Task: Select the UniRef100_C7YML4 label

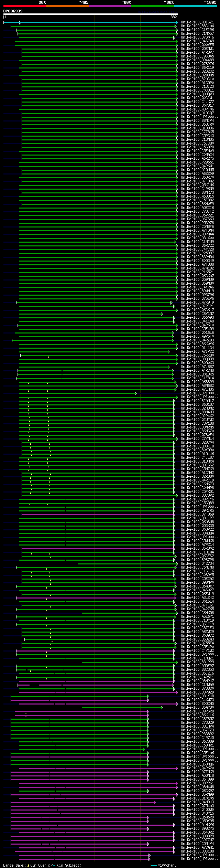Action: (x=197, y=439)
